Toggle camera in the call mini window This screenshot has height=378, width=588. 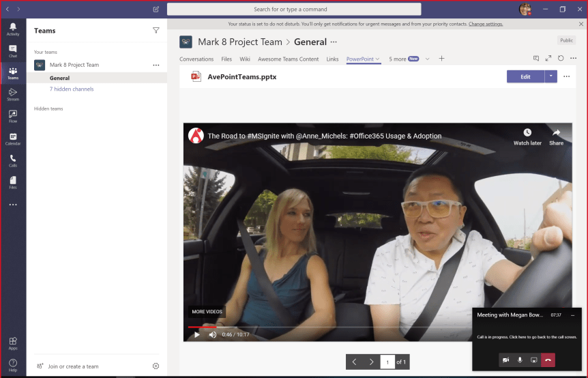click(506, 360)
